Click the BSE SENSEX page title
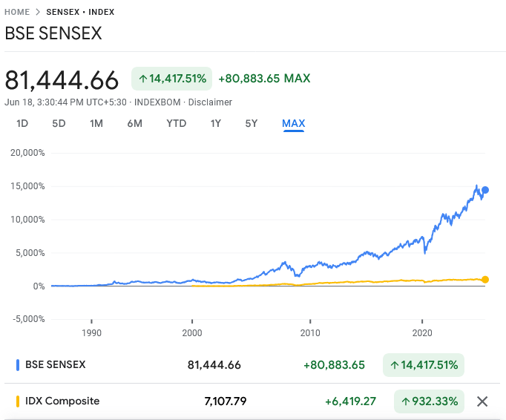 click(53, 33)
